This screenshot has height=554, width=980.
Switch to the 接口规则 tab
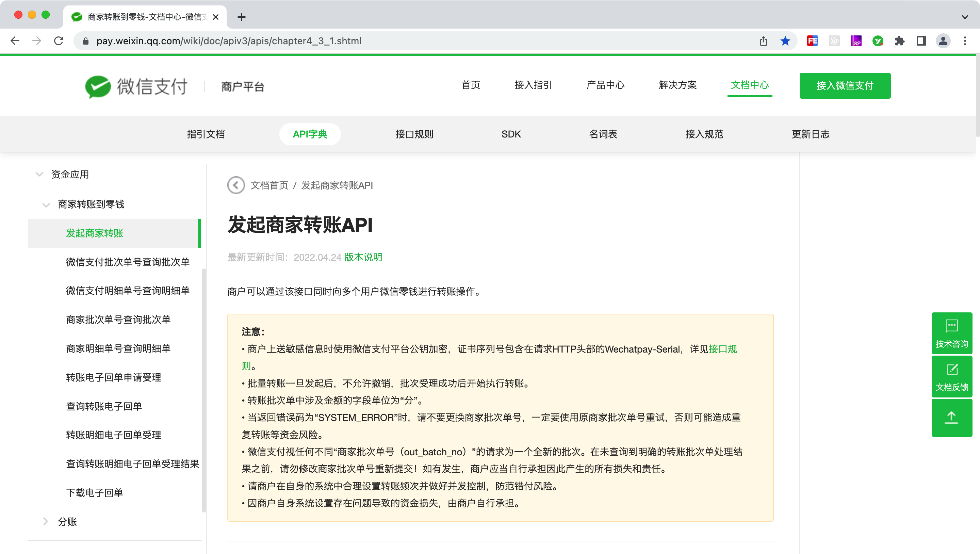(414, 134)
